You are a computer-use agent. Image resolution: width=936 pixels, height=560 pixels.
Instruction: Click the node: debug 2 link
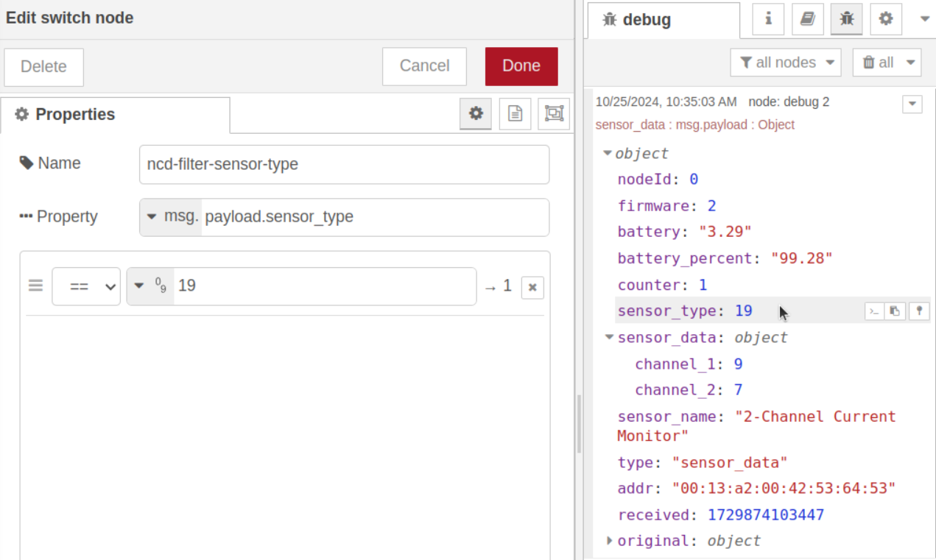point(789,102)
